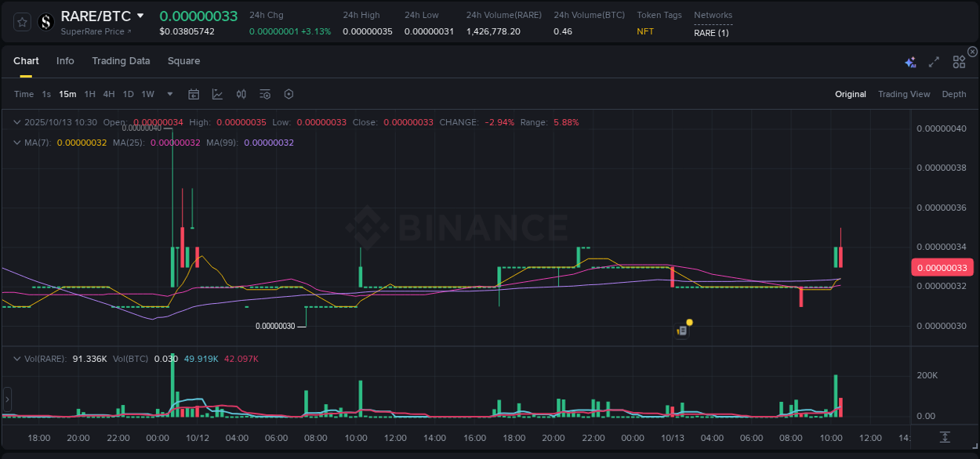Toggle the favorite star for RARE/BTC
Image resolution: width=980 pixels, height=459 pixels.
[x=21, y=22]
